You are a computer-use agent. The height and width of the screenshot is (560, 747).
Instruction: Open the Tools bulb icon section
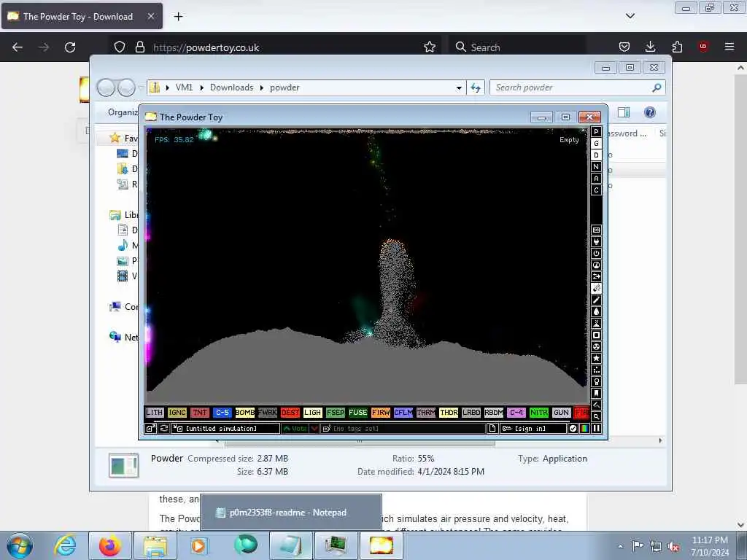[x=596, y=382]
